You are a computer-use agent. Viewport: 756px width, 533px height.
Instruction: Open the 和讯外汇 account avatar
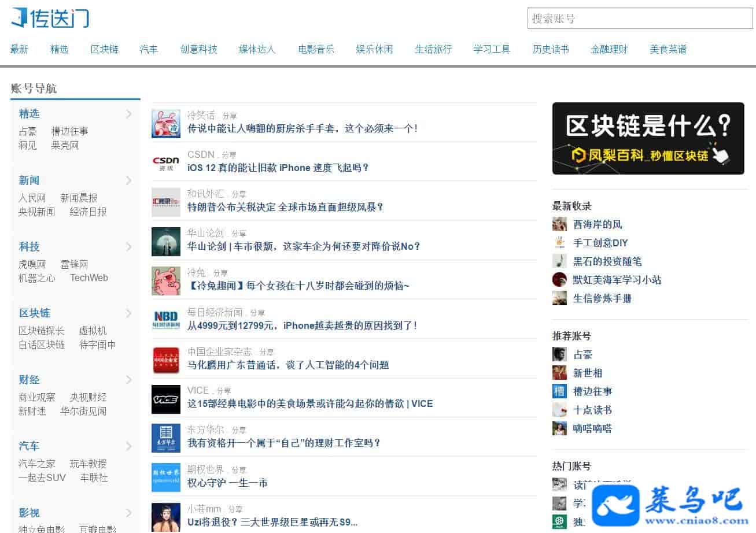point(166,202)
